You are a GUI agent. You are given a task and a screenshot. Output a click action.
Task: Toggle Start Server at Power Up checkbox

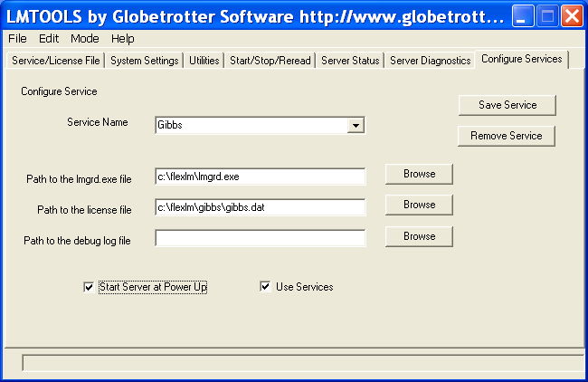[x=89, y=288]
